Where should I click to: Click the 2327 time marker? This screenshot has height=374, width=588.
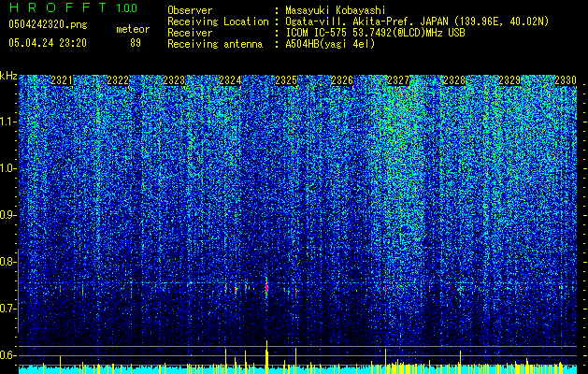coord(398,80)
